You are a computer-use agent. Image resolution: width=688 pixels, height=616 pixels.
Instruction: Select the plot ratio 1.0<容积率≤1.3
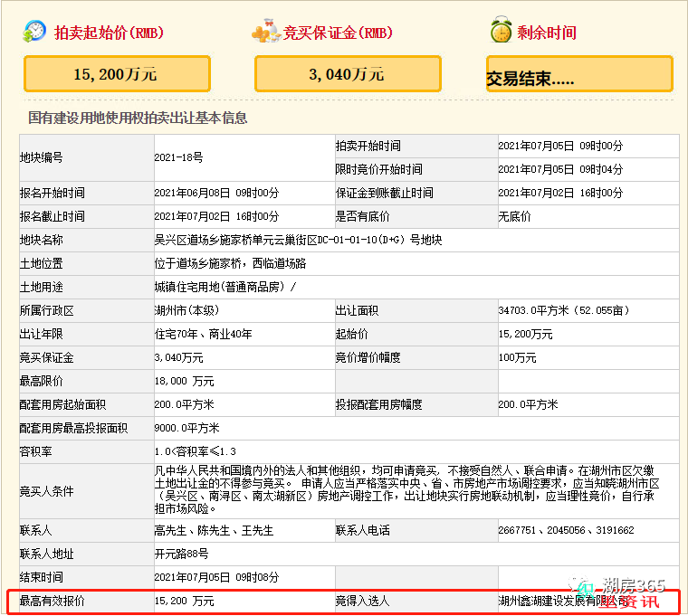coord(196,451)
